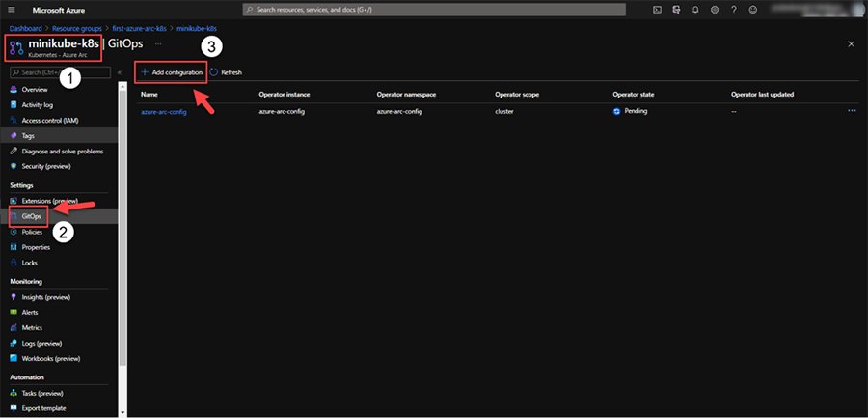Image resolution: width=868 pixels, height=418 pixels.
Task: Click the Refresh toolbar button
Action: (x=226, y=72)
